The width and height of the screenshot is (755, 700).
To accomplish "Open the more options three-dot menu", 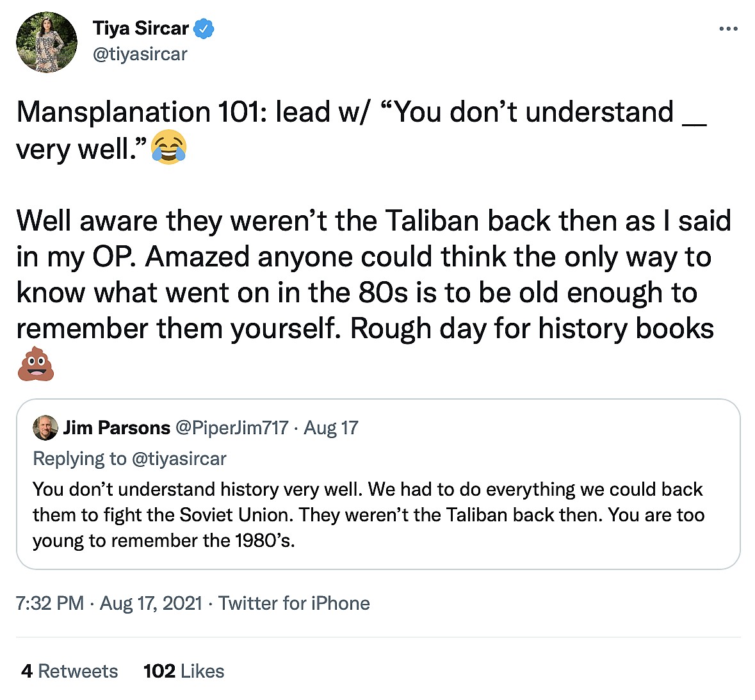I will coord(728,29).
